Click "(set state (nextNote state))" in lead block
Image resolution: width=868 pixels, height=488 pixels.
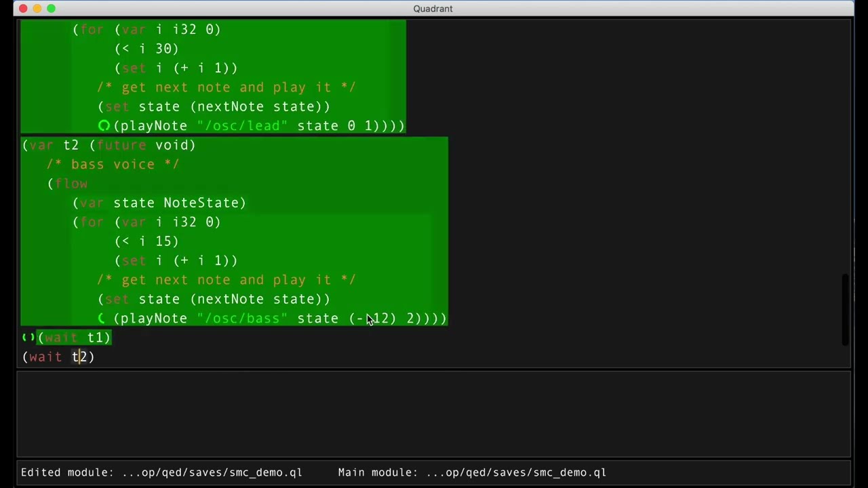coord(214,106)
